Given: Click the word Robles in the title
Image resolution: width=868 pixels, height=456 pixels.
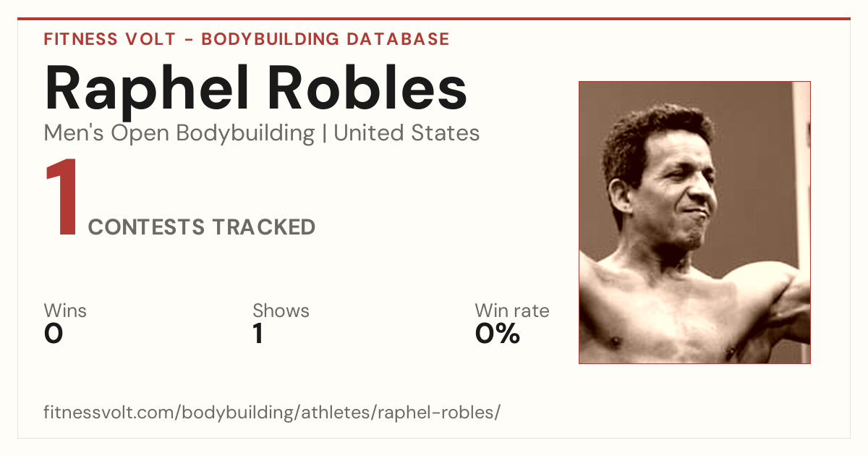Looking at the screenshot, I should click(x=369, y=88).
